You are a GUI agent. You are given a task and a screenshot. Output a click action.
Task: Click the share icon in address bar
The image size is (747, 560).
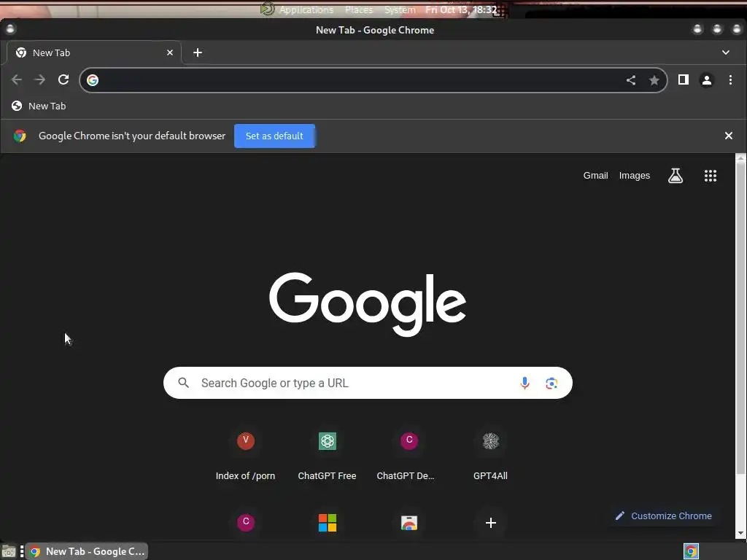coord(631,80)
